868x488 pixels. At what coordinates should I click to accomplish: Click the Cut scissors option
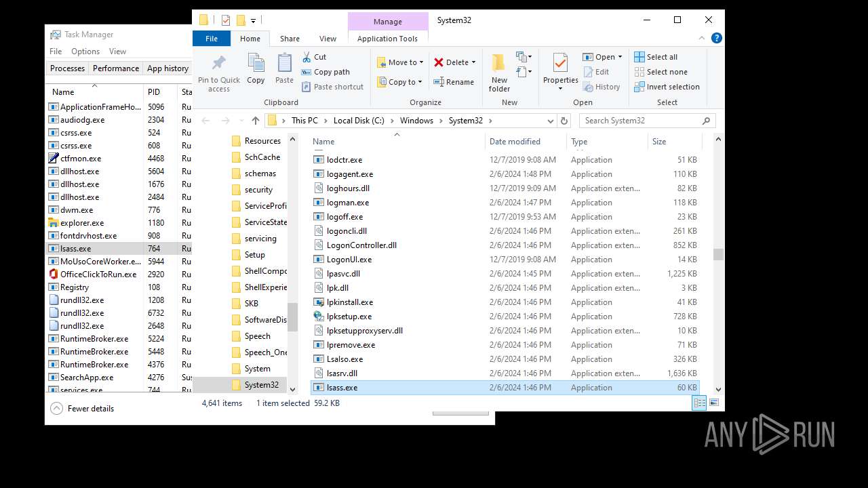314,57
